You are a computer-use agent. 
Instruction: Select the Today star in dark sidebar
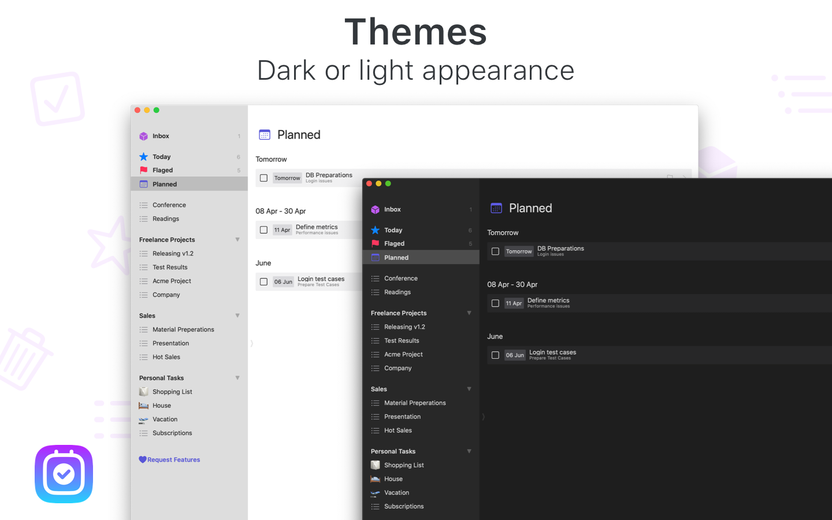[375, 230]
